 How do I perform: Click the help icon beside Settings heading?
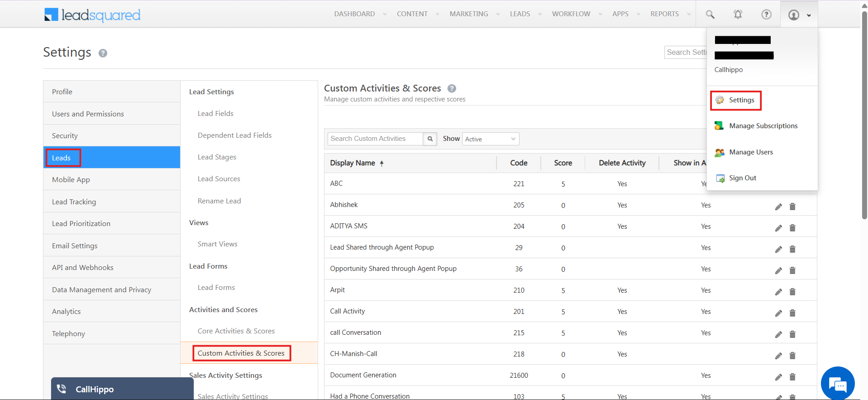[x=103, y=53]
